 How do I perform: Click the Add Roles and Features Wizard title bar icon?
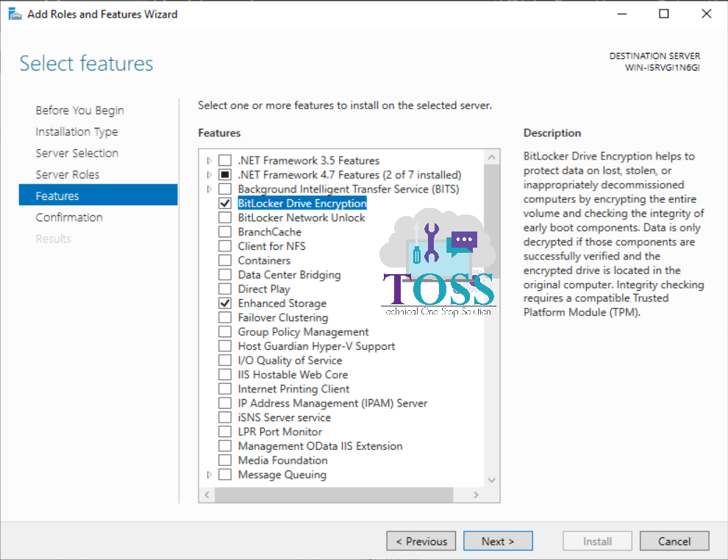tap(15, 13)
